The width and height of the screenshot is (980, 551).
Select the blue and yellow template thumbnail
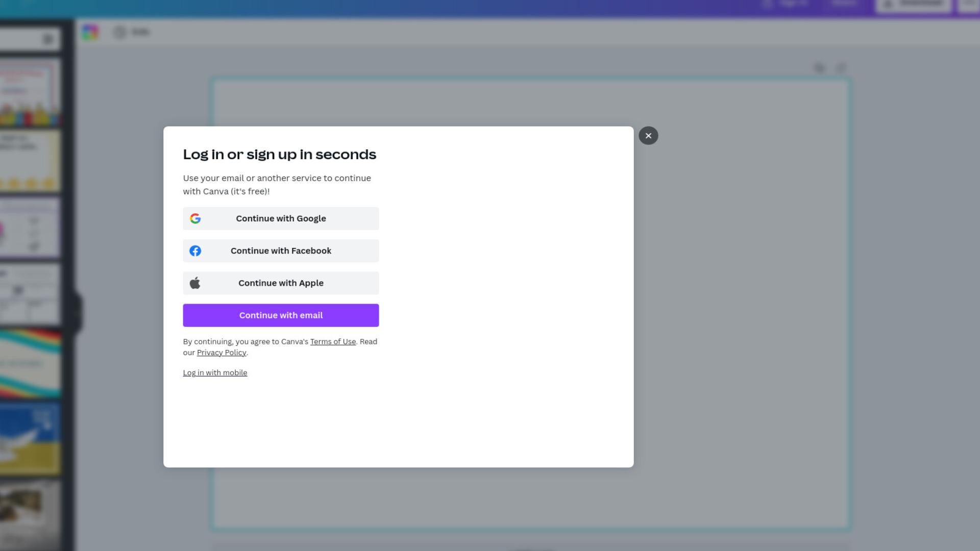pos(30,438)
